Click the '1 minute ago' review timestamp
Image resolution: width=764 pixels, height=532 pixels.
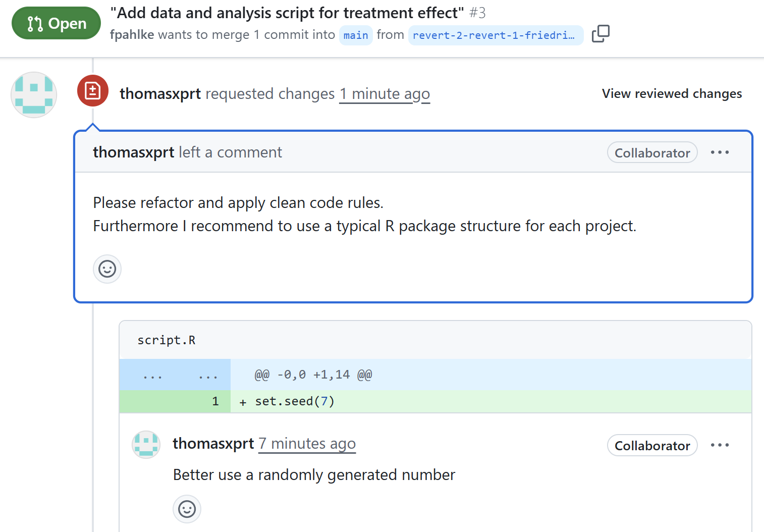(x=385, y=94)
